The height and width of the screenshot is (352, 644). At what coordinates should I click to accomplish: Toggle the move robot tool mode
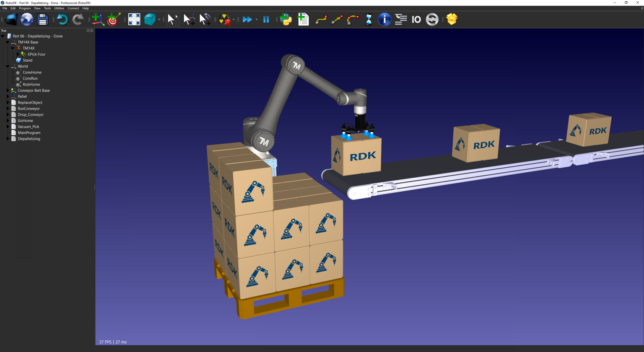point(205,19)
